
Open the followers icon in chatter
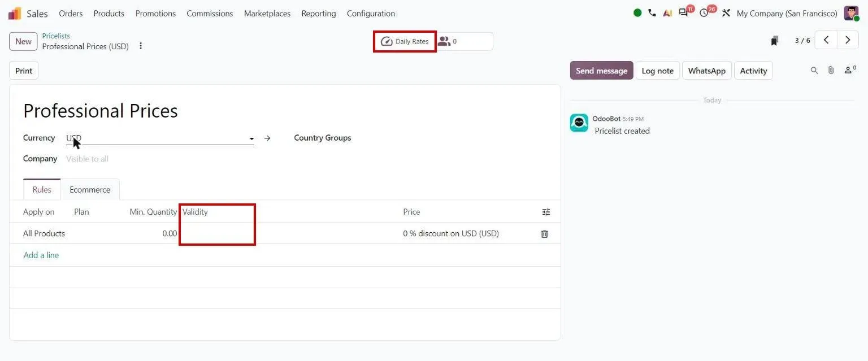point(850,70)
